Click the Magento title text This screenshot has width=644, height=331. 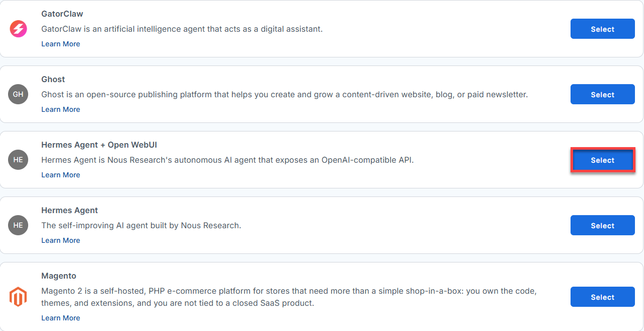[58, 276]
